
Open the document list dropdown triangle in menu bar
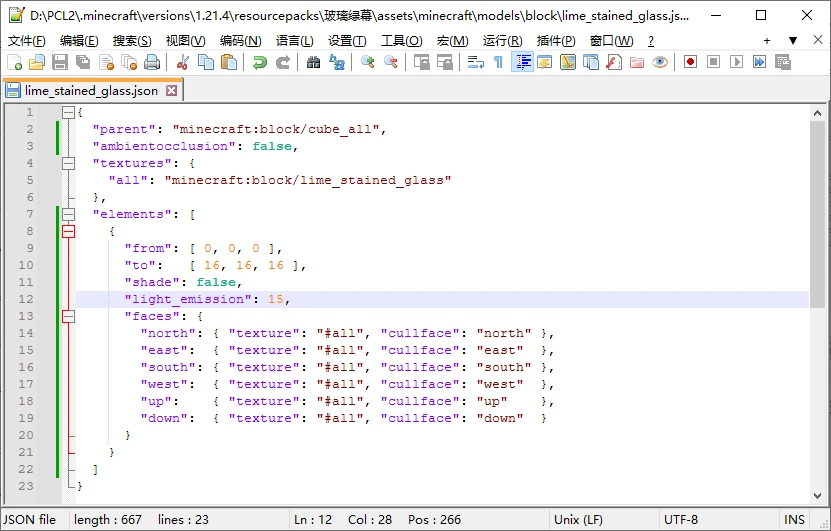tap(793, 40)
